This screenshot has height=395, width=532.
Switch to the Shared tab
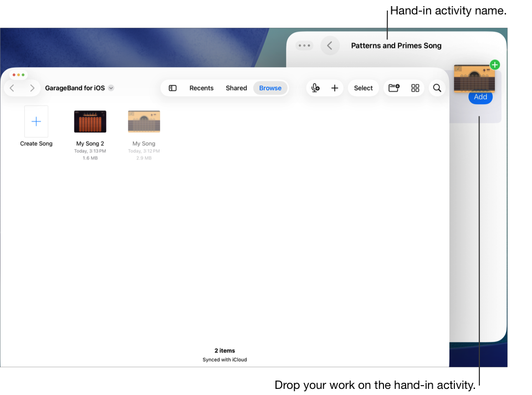coord(236,88)
